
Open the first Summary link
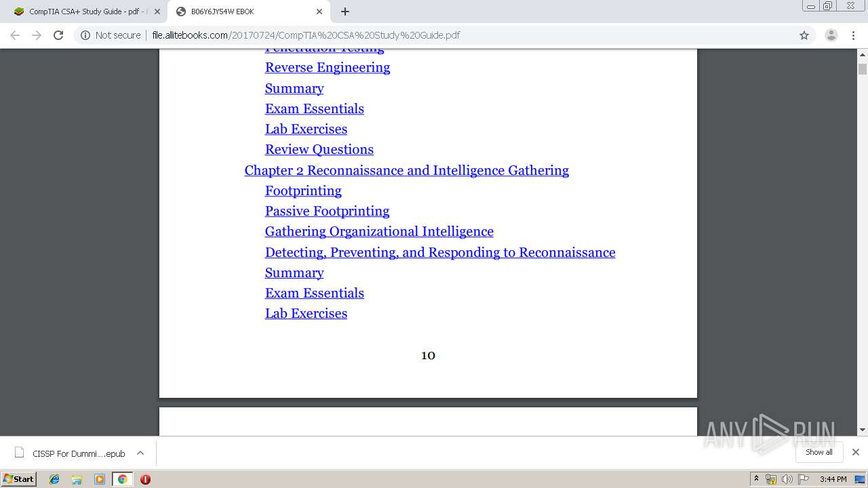click(294, 88)
